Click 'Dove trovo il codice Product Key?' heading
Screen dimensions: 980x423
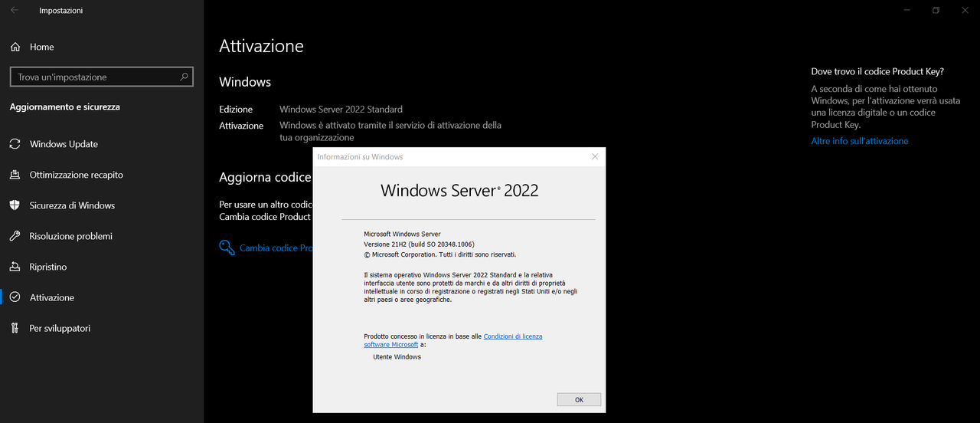tap(877, 71)
